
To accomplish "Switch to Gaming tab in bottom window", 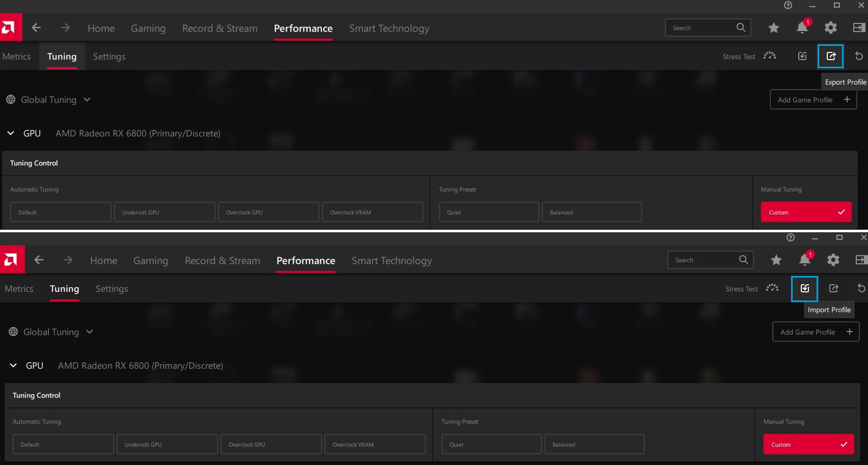I will point(151,260).
